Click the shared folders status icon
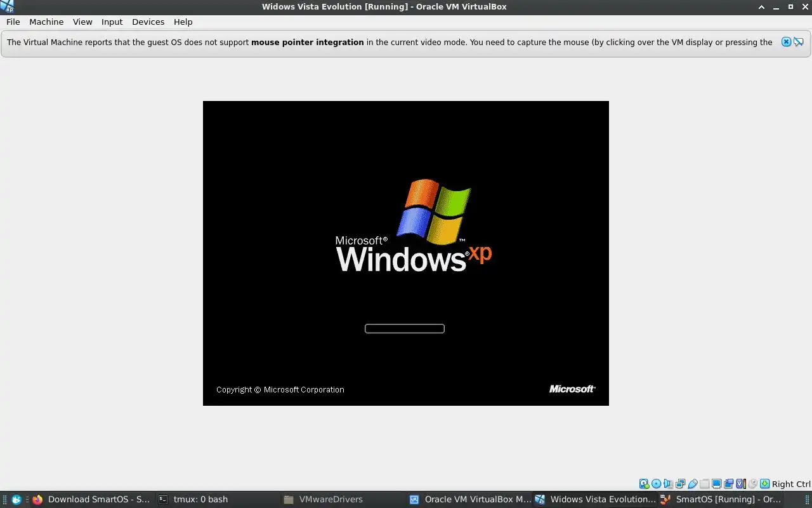Image resolution: width=812 pixels, height=508 pixels. [x=704, y=484]
